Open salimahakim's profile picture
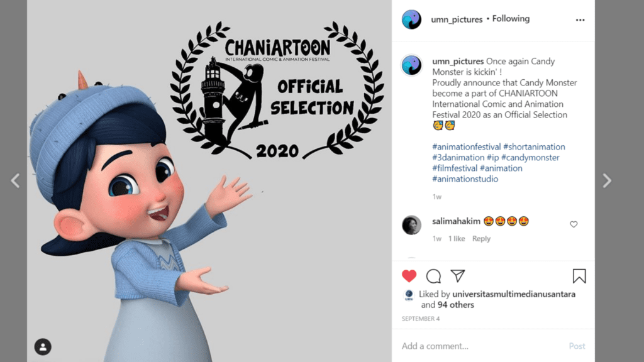This screenshot has width=644, height=362. point(411,225)
